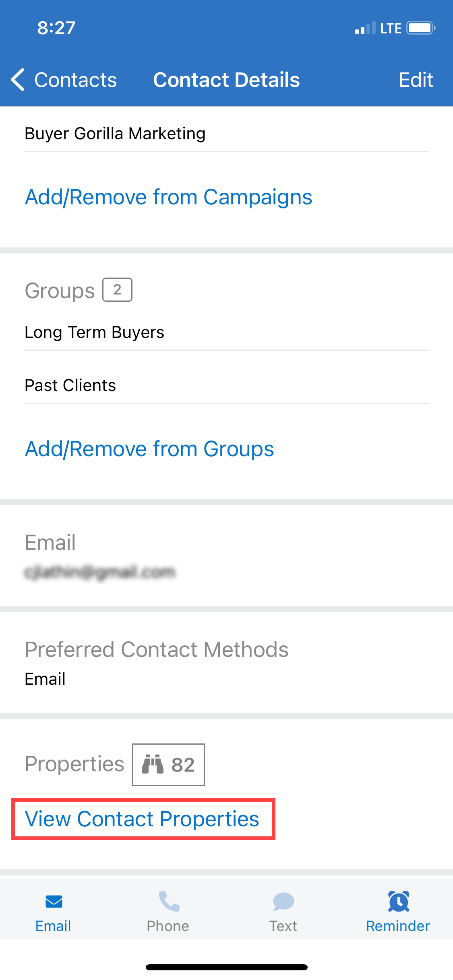Viewport: 453px width, 980px height.
Task: Tap the binoculars icon in Properties
Action: (153, 764)
